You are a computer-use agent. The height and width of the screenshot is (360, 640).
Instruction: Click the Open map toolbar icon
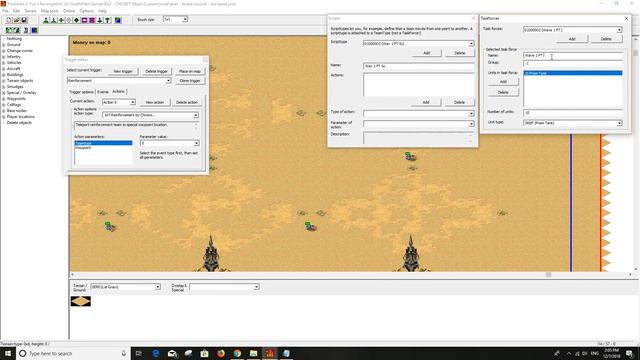[x=17, y=20]
